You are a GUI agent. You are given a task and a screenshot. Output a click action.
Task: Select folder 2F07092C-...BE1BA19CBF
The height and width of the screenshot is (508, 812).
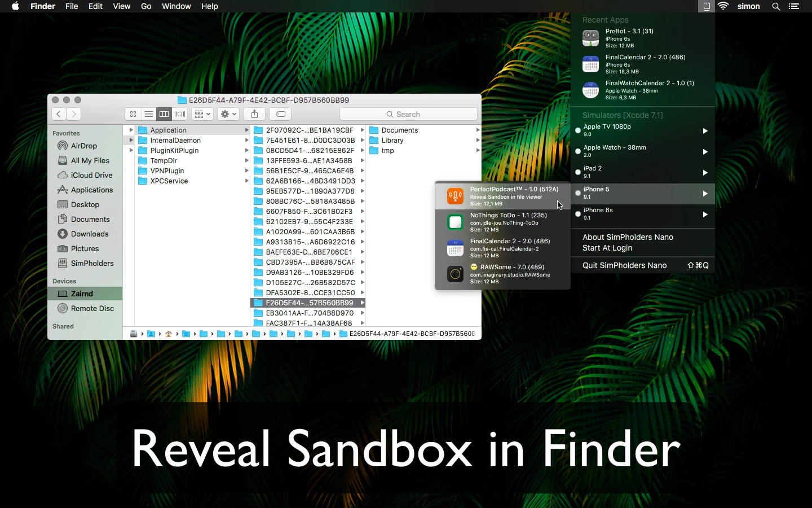click(x=308, y=130)
